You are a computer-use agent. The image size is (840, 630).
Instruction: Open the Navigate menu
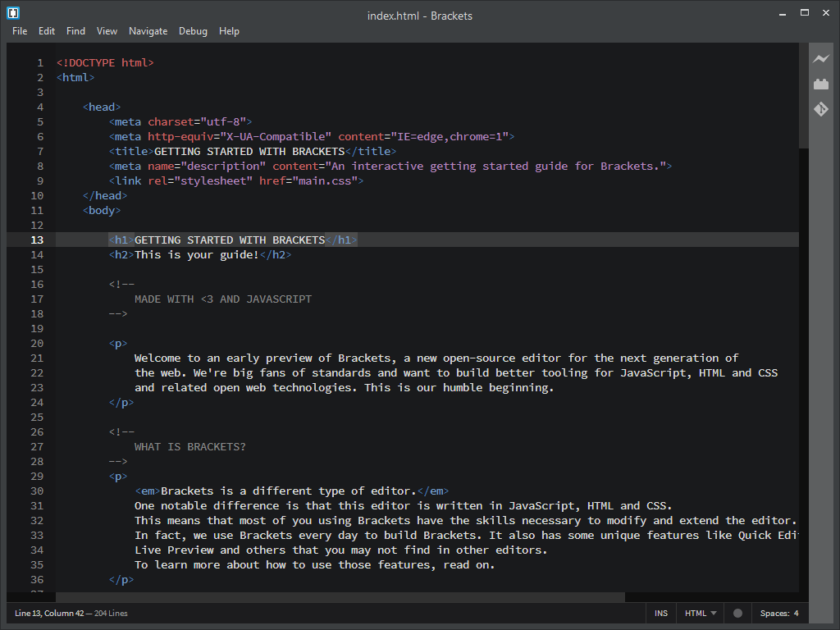(148, 31)
